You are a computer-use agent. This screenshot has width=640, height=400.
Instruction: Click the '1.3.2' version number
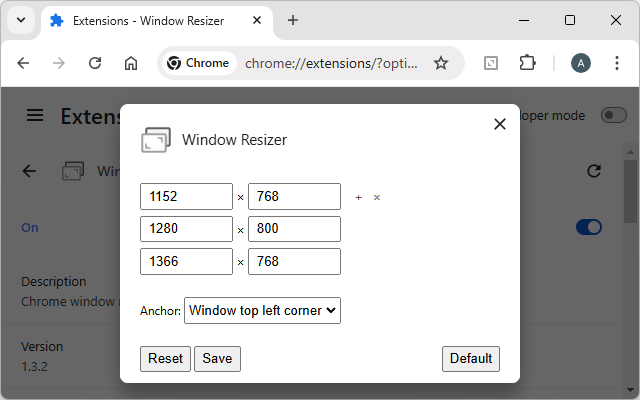click(x=34, y=367)
